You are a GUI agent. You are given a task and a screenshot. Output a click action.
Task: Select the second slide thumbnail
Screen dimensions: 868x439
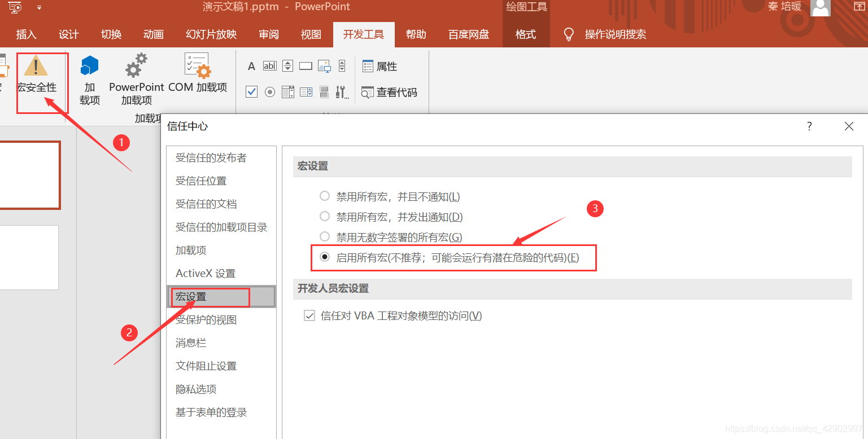pyautogui.click(x=28, y=257)
